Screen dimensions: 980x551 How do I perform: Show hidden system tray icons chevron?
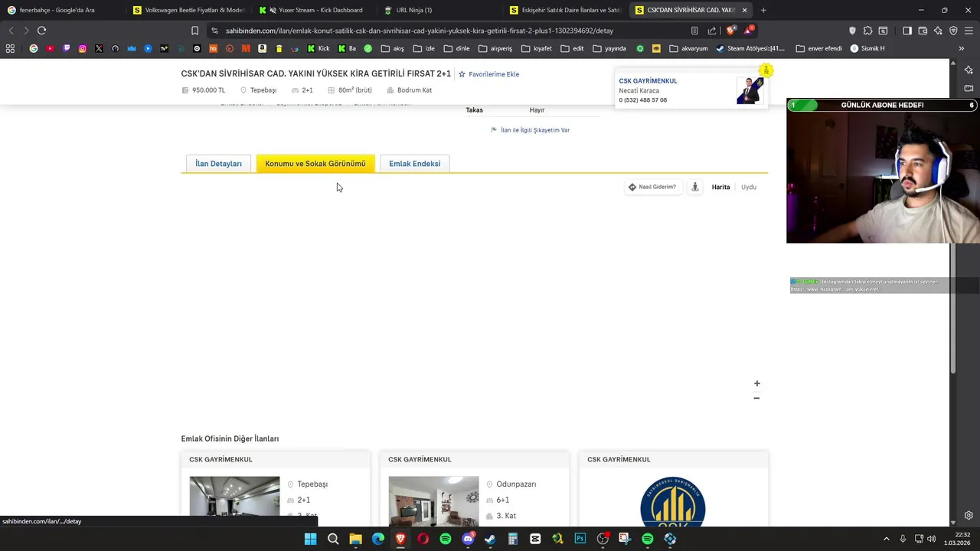887,539
